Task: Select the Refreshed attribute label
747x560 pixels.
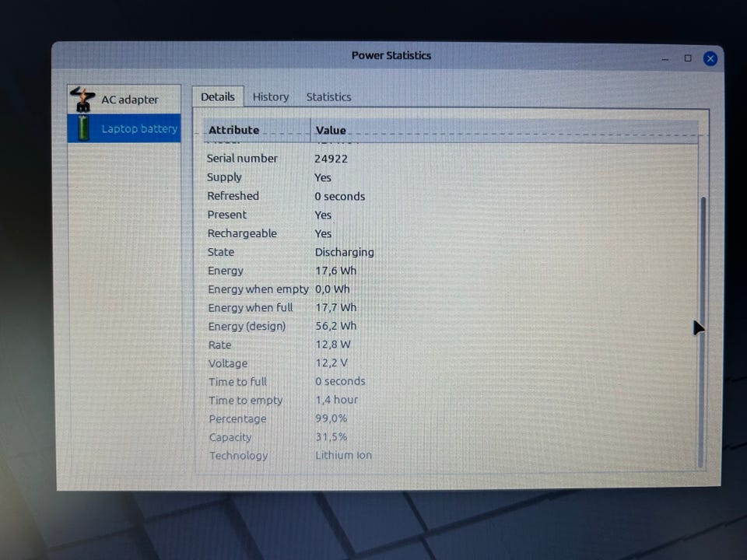Action: click(233, 196)
